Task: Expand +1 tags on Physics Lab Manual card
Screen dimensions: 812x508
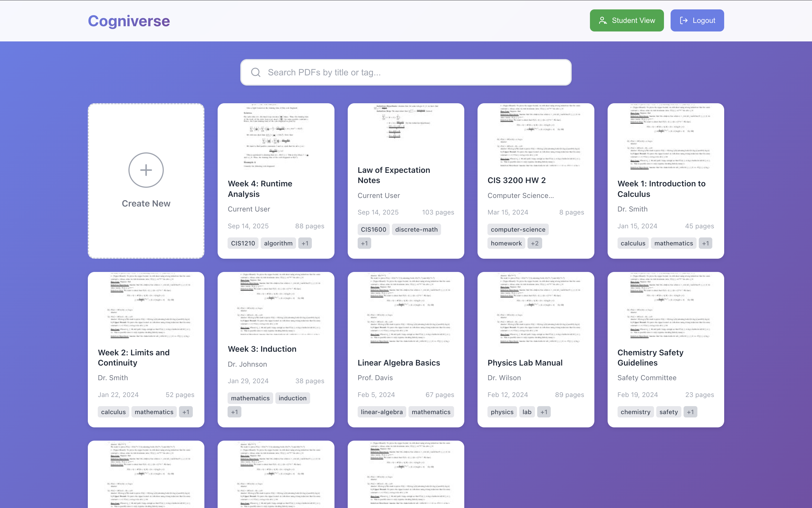Action: [x=544, y=412]
